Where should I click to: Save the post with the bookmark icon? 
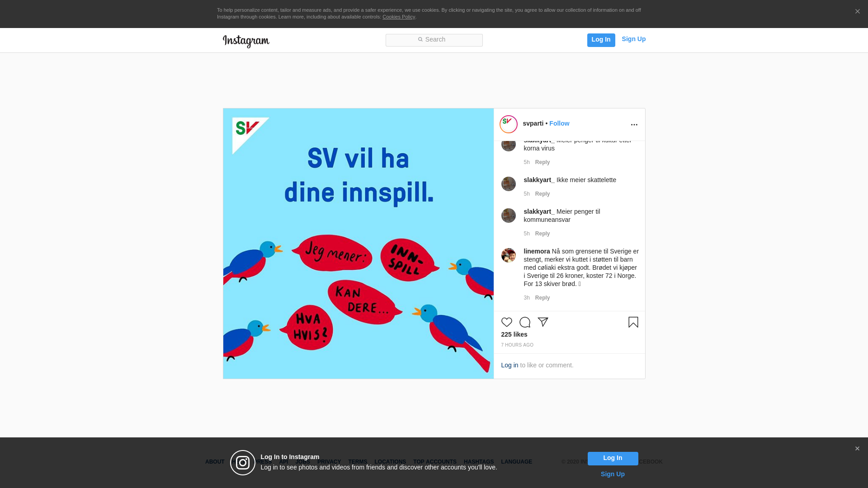[x=633, y=322]
